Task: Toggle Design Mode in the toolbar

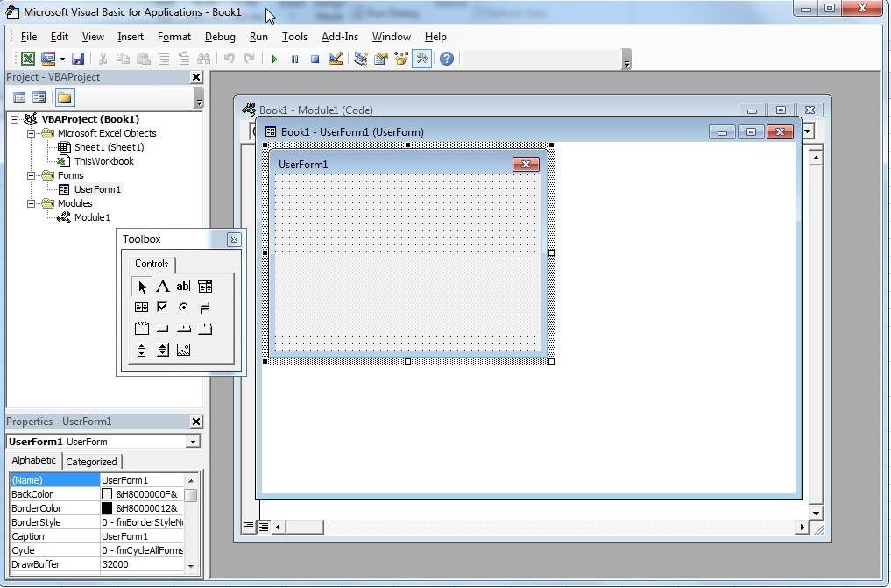Action: pyautogui.click(x=336, y=59)
